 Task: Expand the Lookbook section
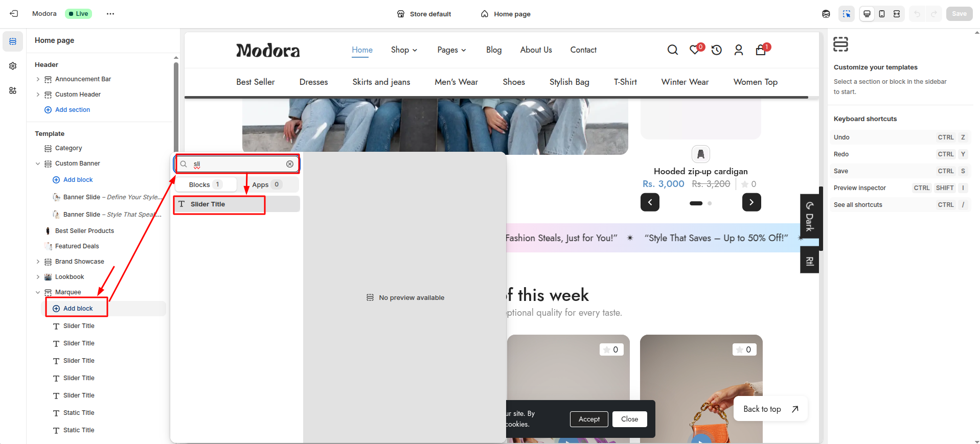(38, 277)
